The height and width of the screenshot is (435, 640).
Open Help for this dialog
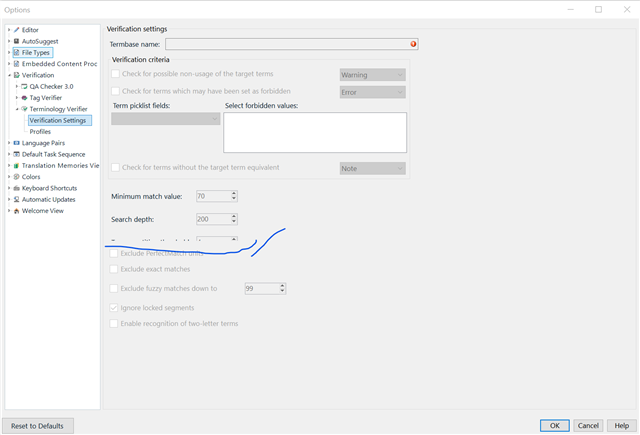622,426
